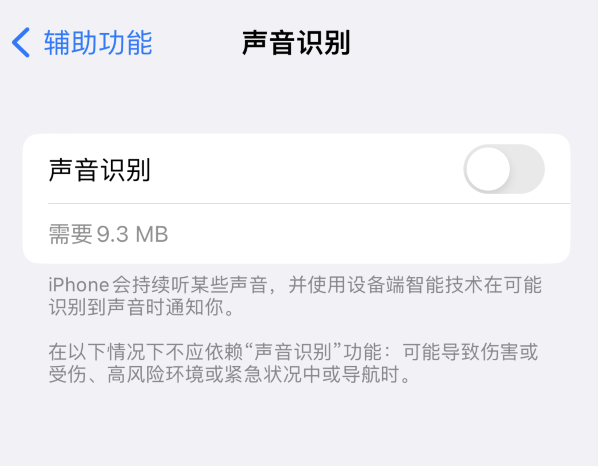Click the gray track of the 声音识别 switch
598x466 pixels.
coord(528,169)
